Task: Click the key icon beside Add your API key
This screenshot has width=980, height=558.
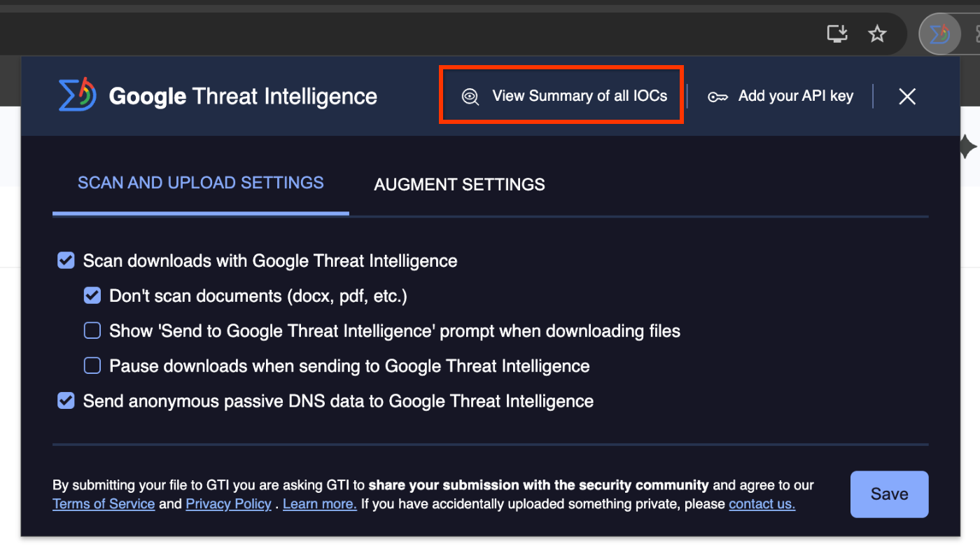Action: pyautogui.click(x=717, y=97)
